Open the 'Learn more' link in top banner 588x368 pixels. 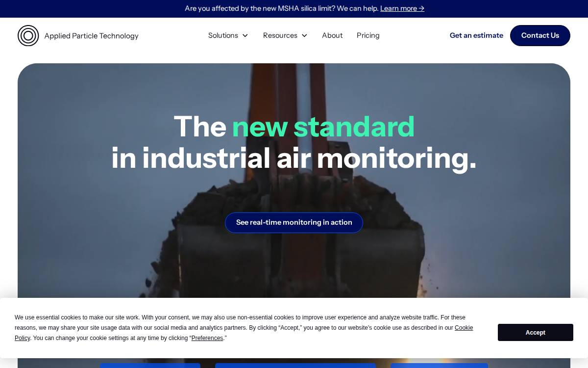(402, 8)
